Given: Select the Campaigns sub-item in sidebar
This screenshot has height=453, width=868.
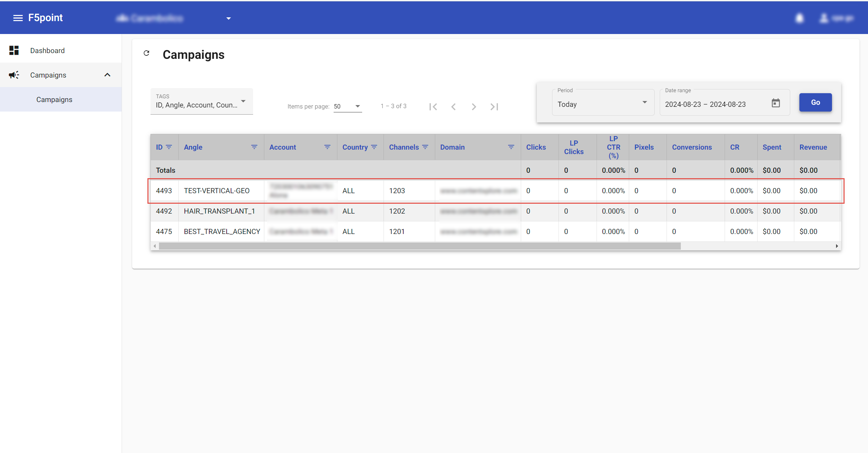Looking at the screenshot, I should pos(61,99).
